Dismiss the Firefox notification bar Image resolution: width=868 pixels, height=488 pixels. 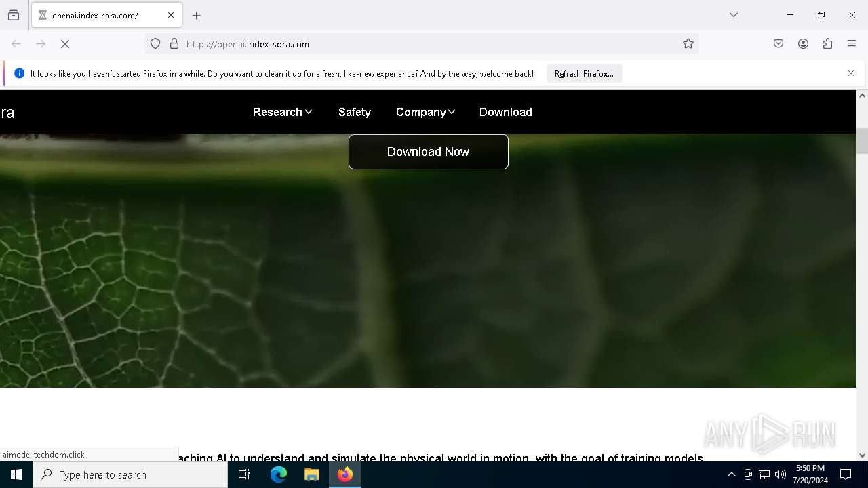851,73
